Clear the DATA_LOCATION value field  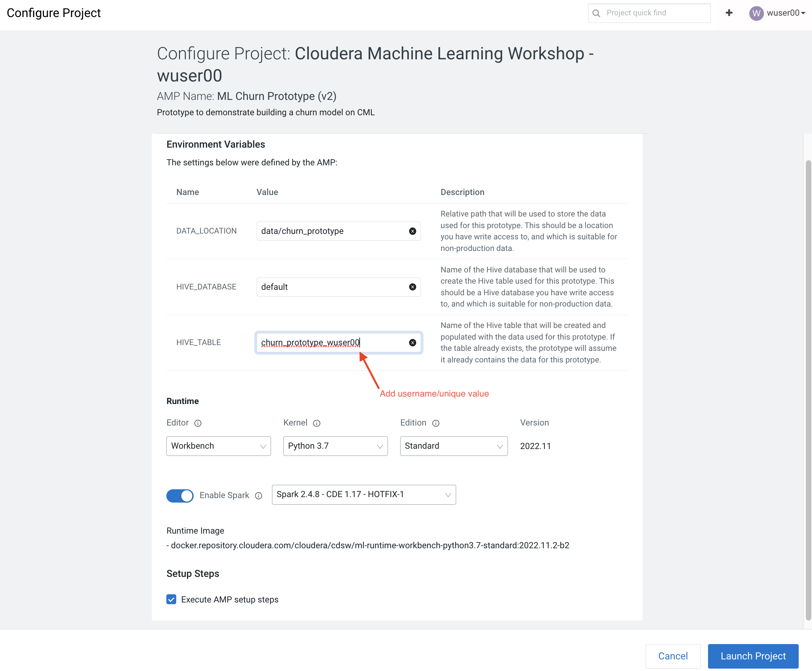(x=412, y=231)
